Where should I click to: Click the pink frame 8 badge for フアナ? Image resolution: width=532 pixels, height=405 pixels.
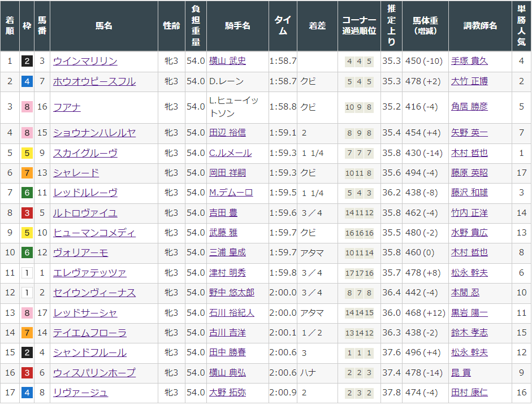coord(27,107)
